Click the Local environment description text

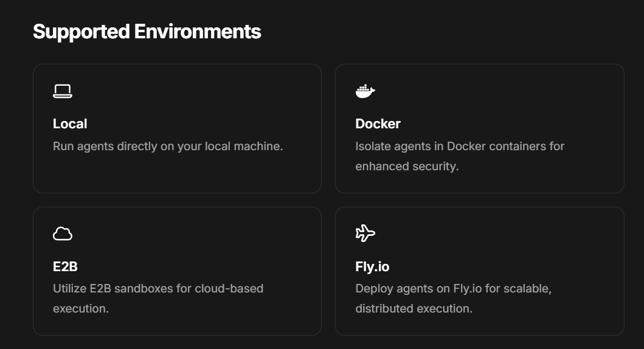[x=168, y=147]
